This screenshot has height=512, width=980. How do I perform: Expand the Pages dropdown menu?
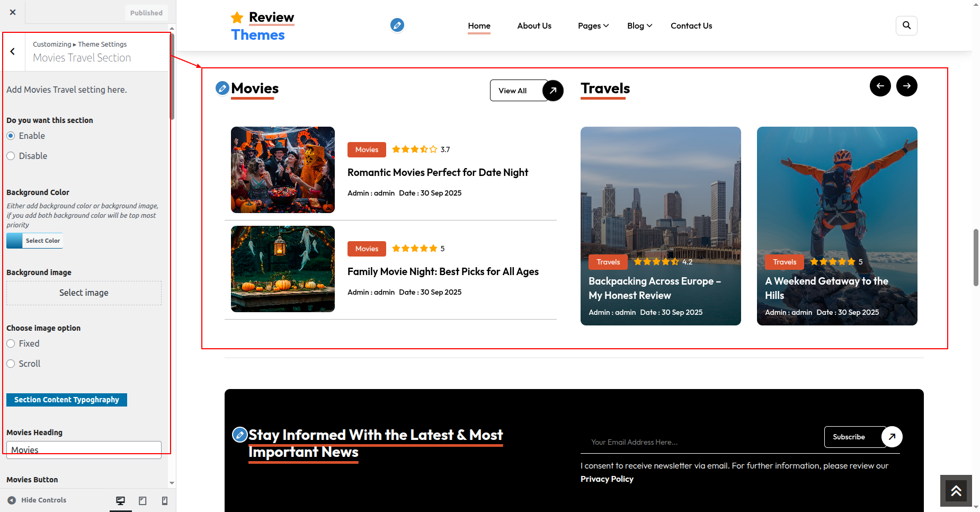593,25
